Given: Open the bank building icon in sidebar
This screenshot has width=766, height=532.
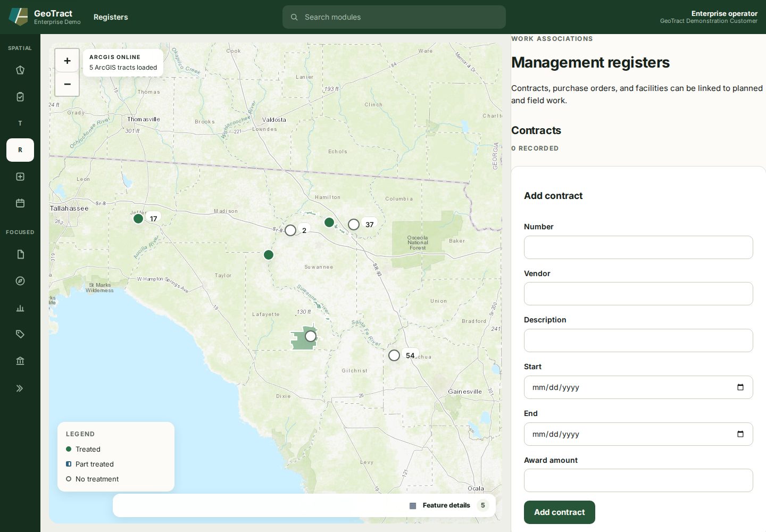Looking at the screenshot, I should [x=20, y=361].
